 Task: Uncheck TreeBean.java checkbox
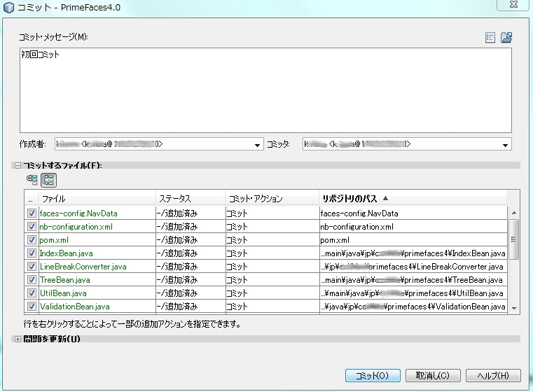coord(32,279)
